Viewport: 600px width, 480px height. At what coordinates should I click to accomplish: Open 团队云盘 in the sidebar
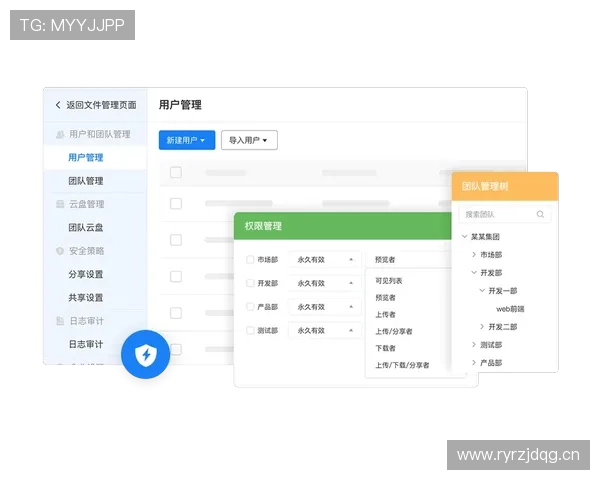(86, 228)
